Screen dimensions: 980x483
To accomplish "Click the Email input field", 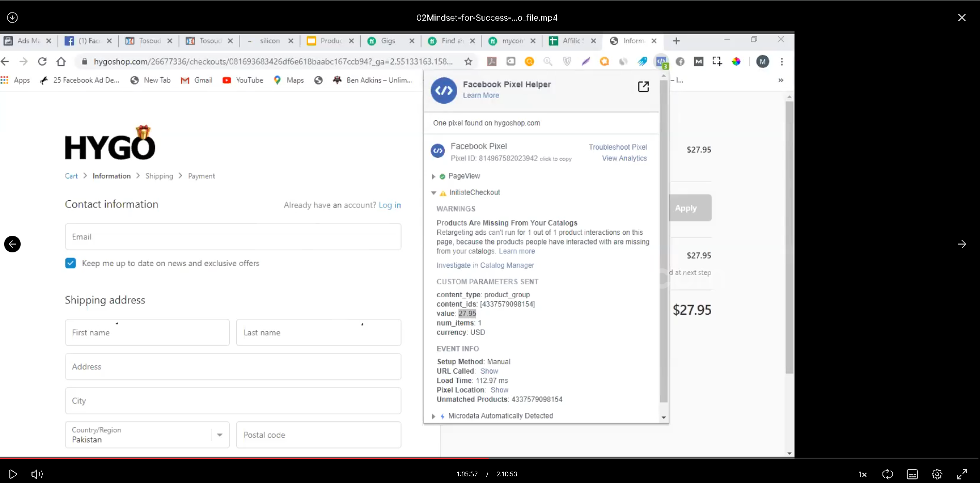I will [233, 237].
